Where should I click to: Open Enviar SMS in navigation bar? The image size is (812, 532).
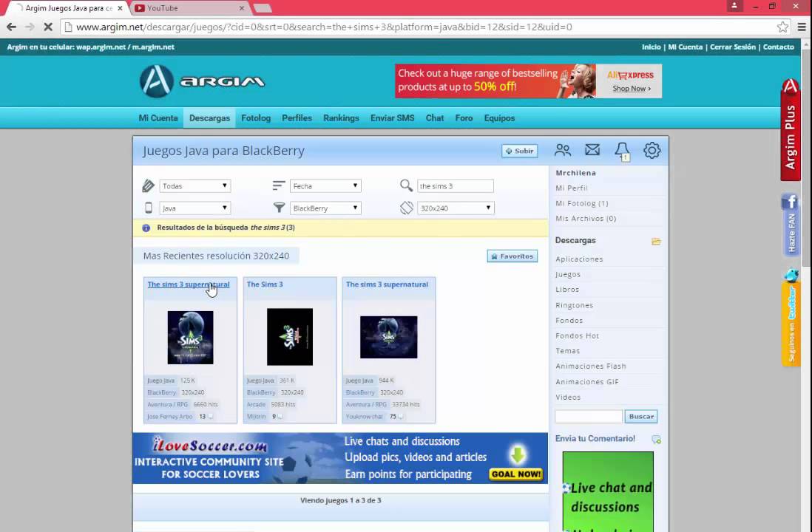coord(392,118)
